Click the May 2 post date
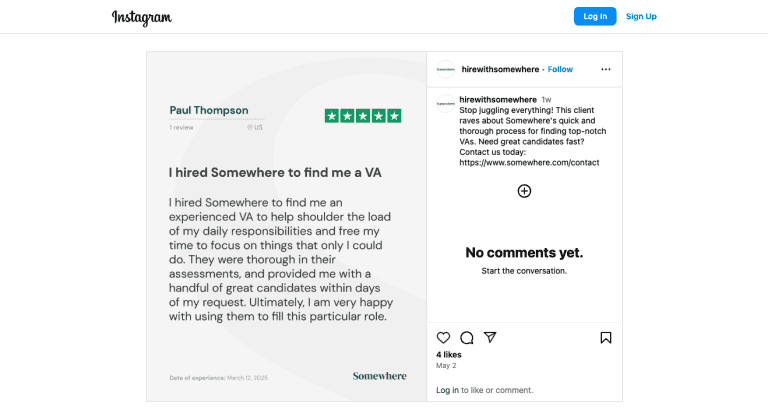Viewport: 768px width, 414px height. pos(445,366)
